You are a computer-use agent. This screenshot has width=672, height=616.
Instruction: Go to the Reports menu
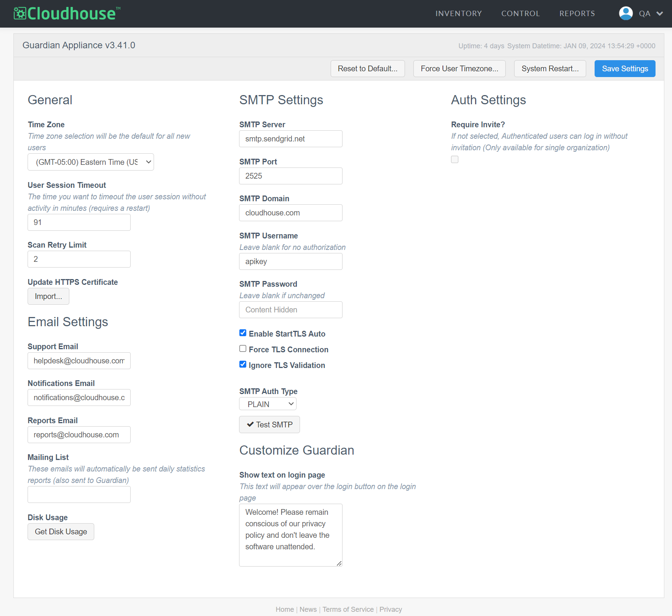577,13
